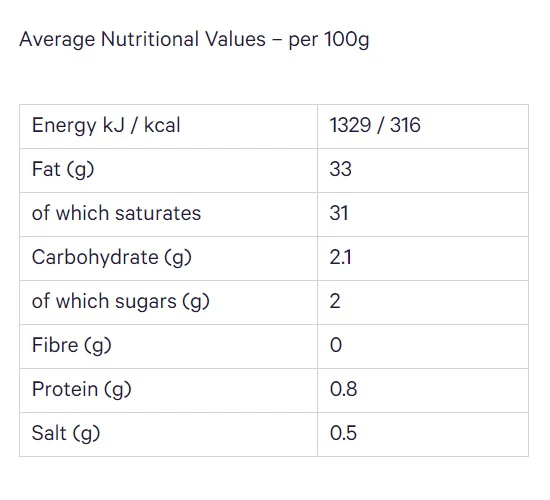Select the Fat (g) row label
Screen dimensions: 550x500
point(63,170)
